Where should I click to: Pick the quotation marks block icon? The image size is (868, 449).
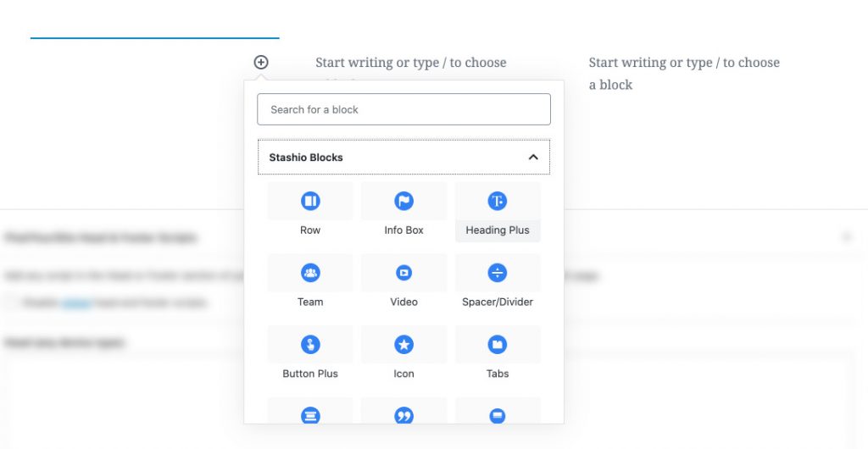(x=403, y=415)
